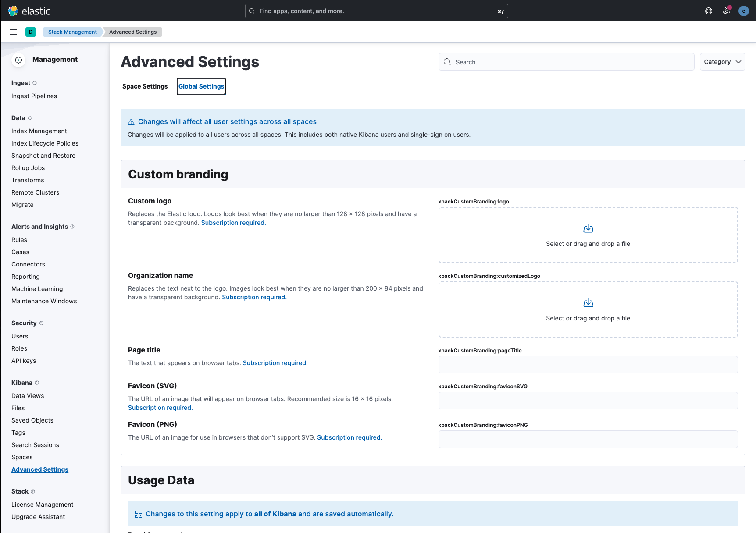
Task: Click the Page title text field
Action: [x=588, y=365]
